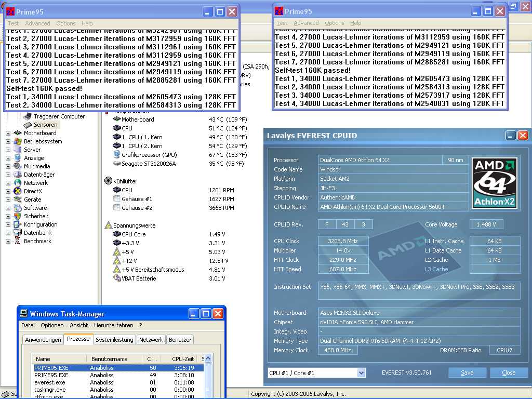Open Ansicht menu in Task-Manager
The width and height of the screenshot is (532, 399).
click(79, 325)
